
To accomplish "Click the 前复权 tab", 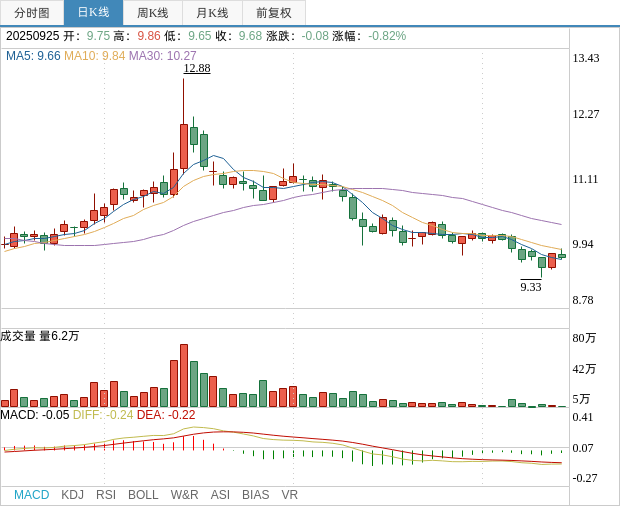I will (x=274, y=13).
